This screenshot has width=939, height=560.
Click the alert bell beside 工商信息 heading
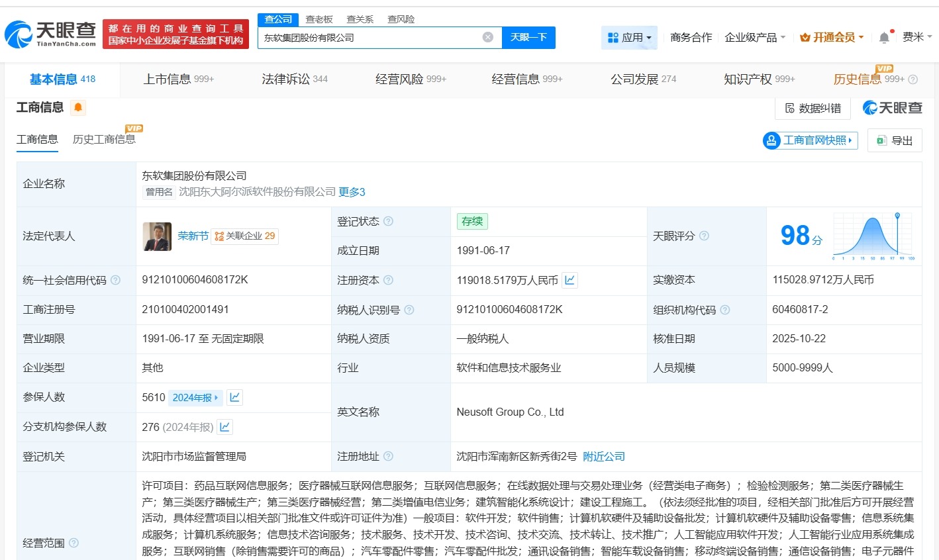[x=78, y=107]
